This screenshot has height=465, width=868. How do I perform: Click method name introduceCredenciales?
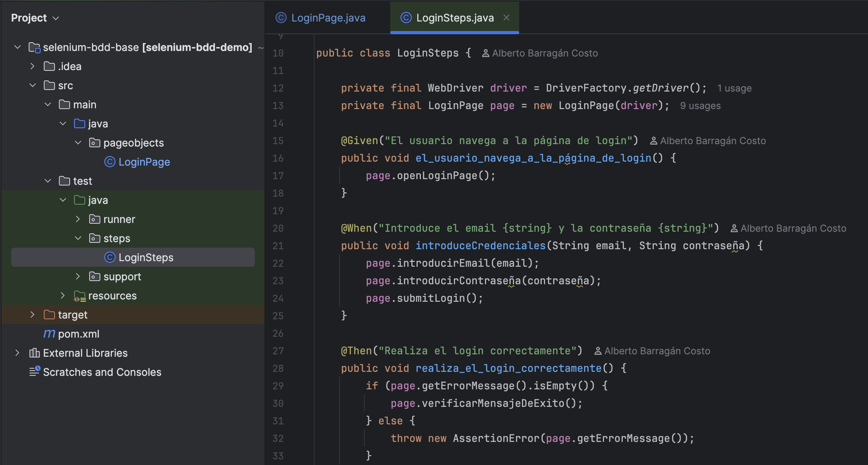tap(481, 246)
